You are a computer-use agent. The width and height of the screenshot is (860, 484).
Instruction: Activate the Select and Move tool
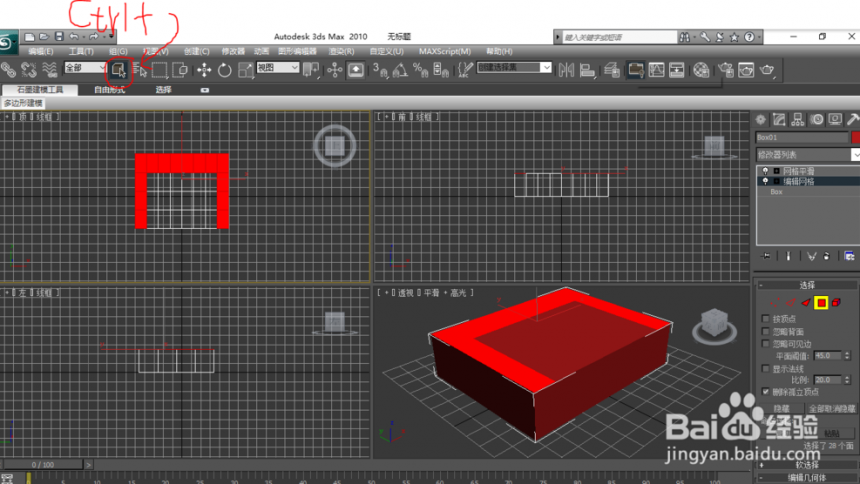point(204,70)
